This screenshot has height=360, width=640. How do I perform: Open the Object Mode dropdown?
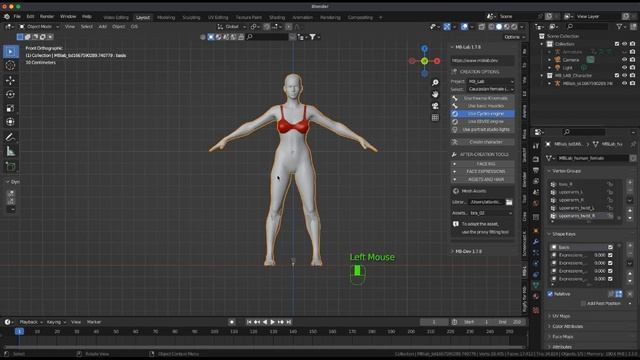click(39, 27)
